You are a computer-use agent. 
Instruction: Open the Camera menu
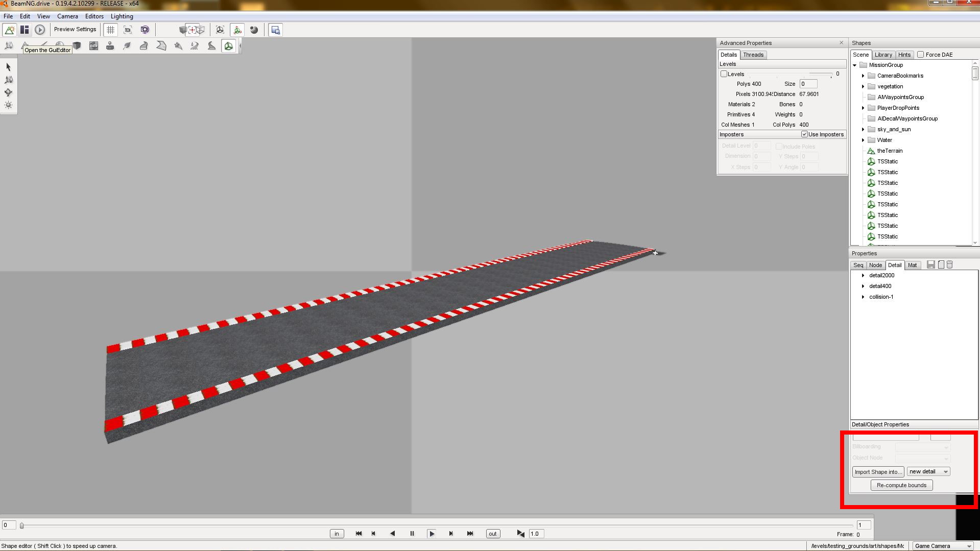tap(67, 16)
